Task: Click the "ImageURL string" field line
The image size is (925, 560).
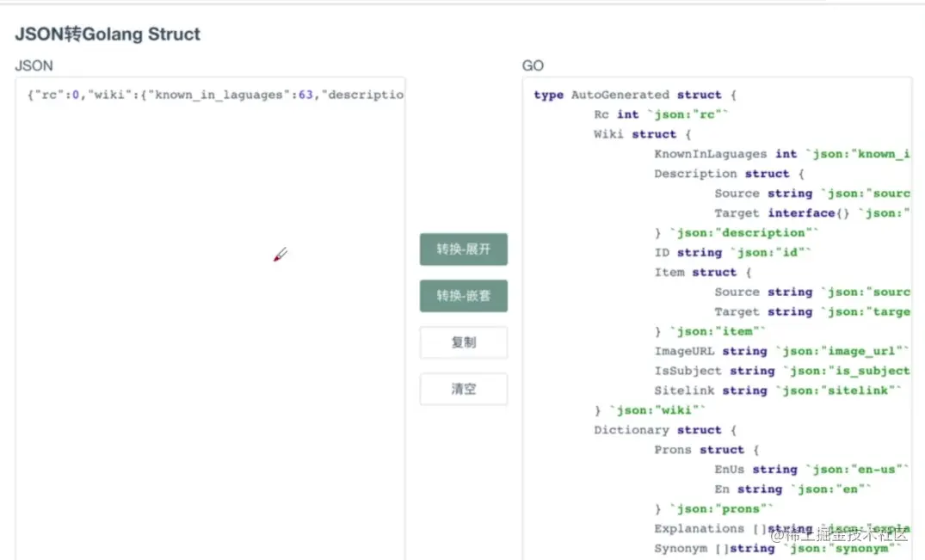Action: (781, 351)
